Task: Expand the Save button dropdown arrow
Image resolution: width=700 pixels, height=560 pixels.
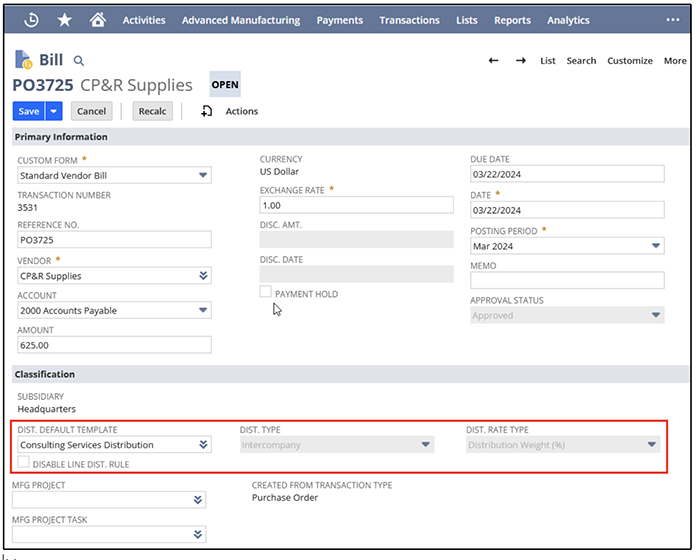Action: pyautogui.click(x=54, y=111)
